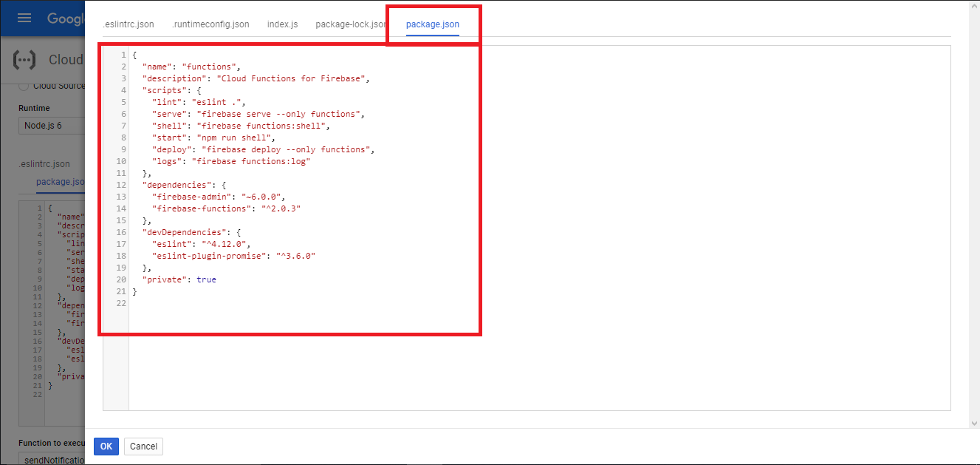
Task: Click the Cloud Functions logo icon
Action: click(24, 59)
